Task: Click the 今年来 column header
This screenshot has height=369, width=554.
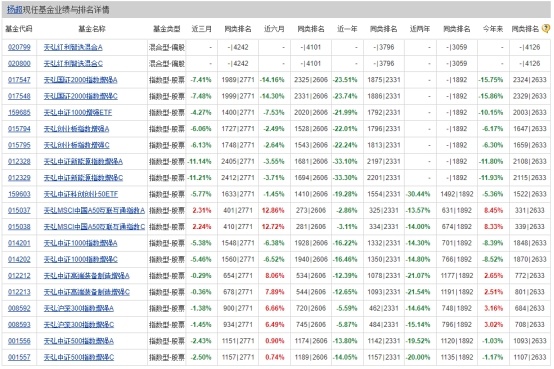Action: coord(493,29)
